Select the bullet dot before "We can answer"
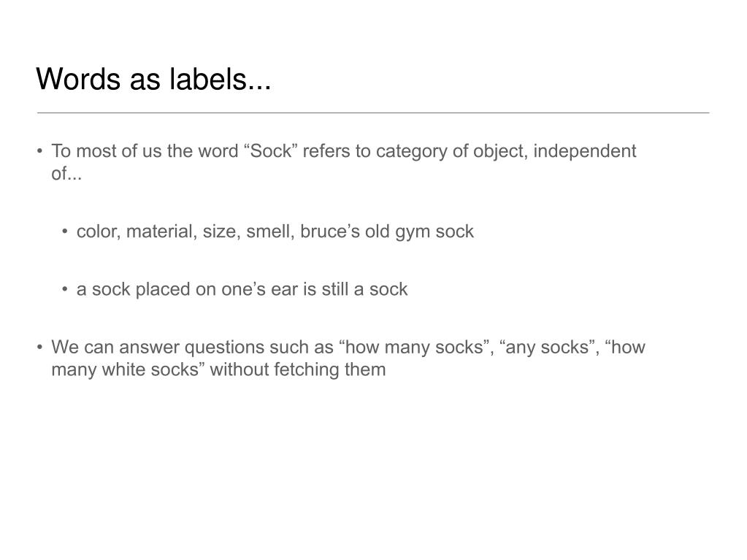This screenshot has width=747, height=560. click(40, 347)
